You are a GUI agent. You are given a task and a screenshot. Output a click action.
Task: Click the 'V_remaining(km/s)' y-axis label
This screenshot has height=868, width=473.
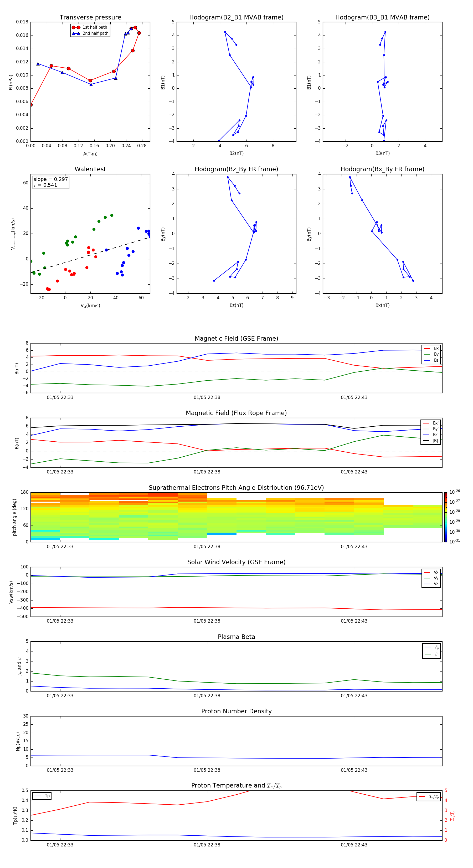pos(13,234)
